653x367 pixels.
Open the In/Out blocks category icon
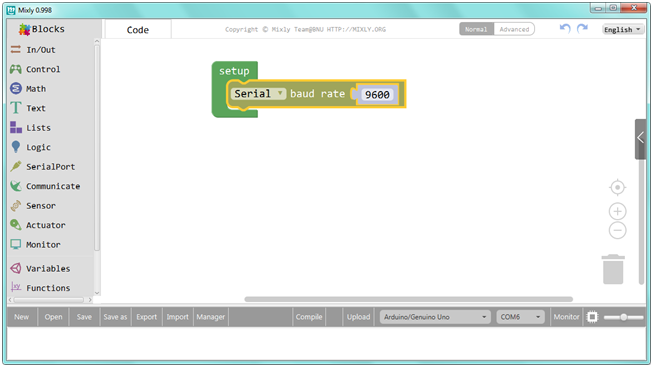(x=15, y=49)
